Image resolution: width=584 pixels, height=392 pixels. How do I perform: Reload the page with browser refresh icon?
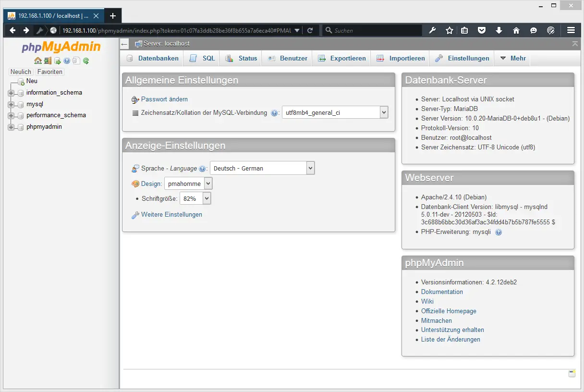pos(310,30)
